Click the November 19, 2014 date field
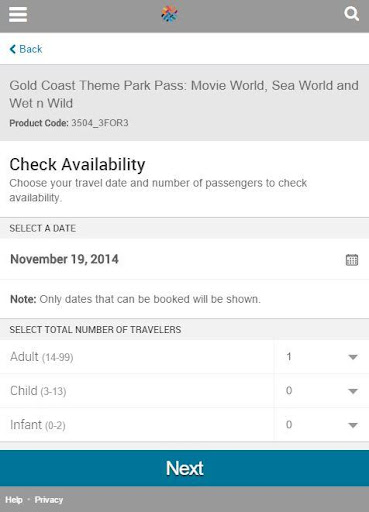Viewport: 369px width, 512px height. (184, 259)
